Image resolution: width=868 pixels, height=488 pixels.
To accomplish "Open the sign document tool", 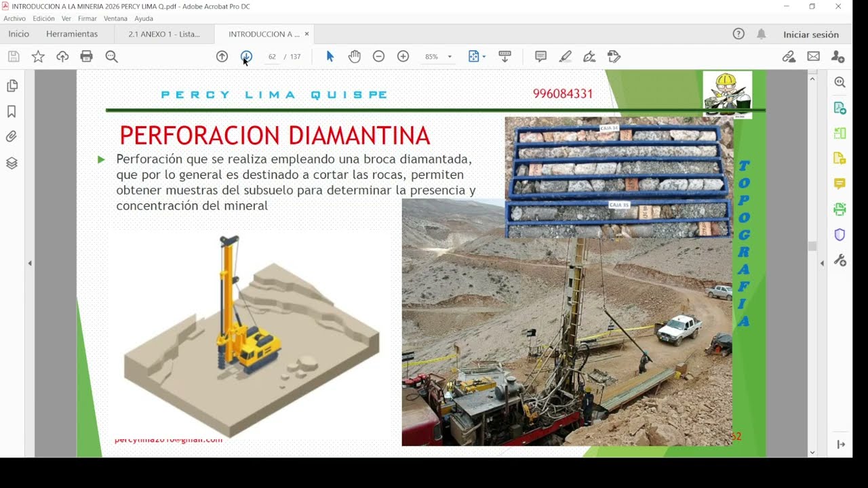I will [589, 57].
